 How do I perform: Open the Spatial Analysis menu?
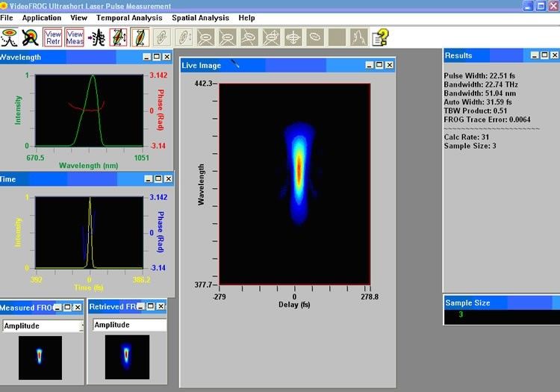[200, 18]
